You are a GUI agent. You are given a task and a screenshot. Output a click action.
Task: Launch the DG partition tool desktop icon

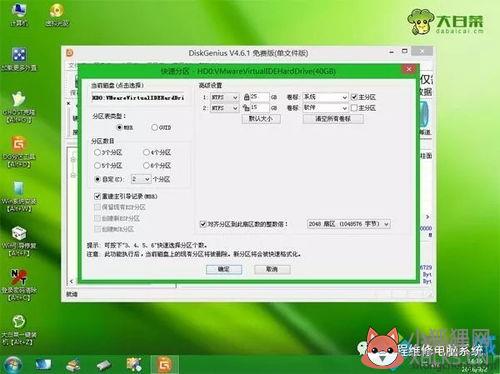pos(19,151)
